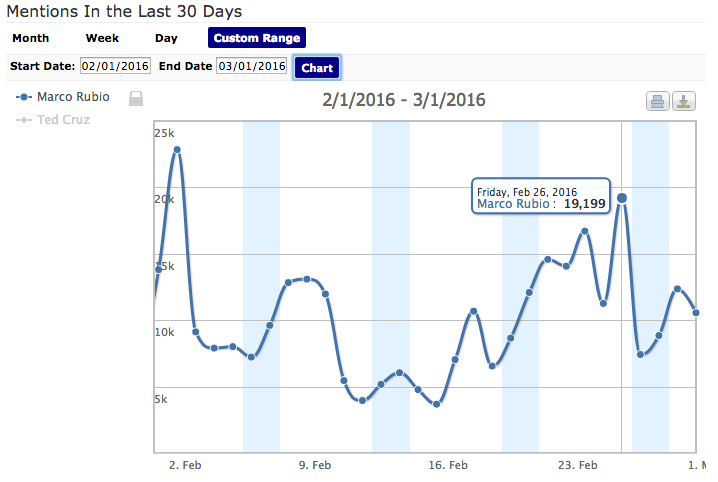Click Ted Cruz legend line marker icon

click(x=24, y=120)
